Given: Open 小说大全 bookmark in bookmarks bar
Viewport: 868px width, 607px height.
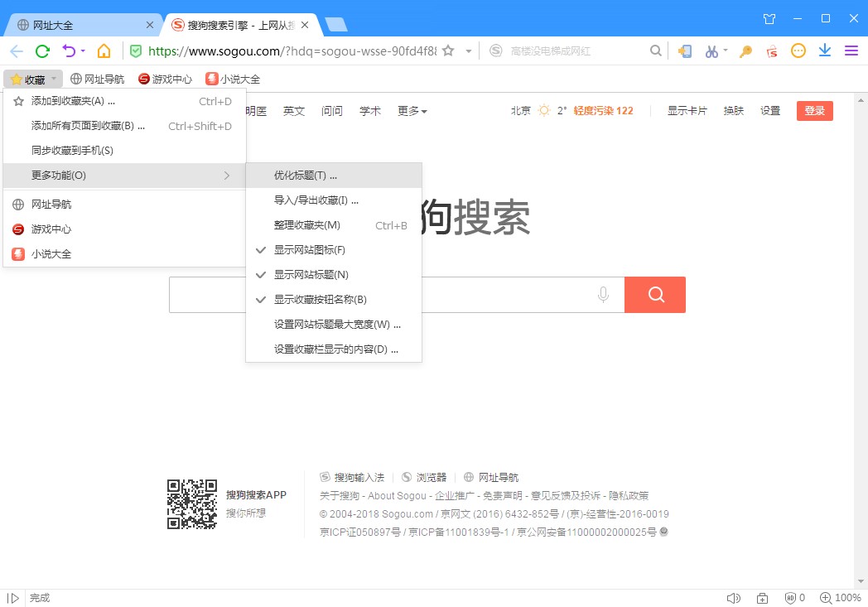Looking at the screenshot, I should tap(233, 79).
